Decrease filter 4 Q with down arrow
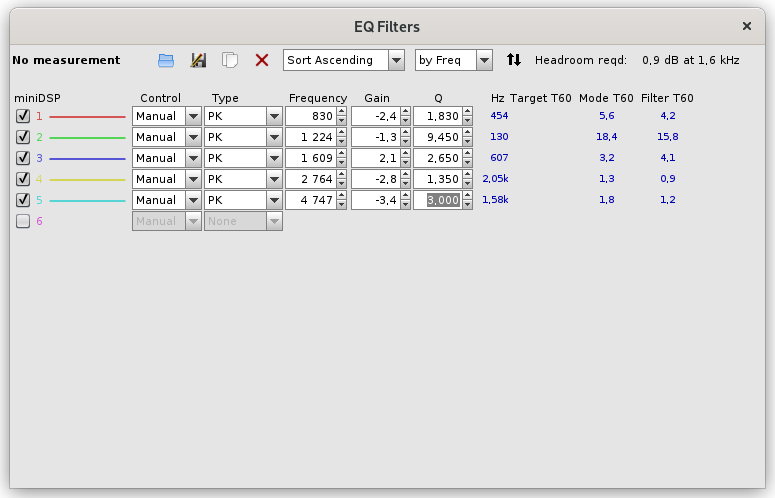775x498 pixels. tap(468, 184)
